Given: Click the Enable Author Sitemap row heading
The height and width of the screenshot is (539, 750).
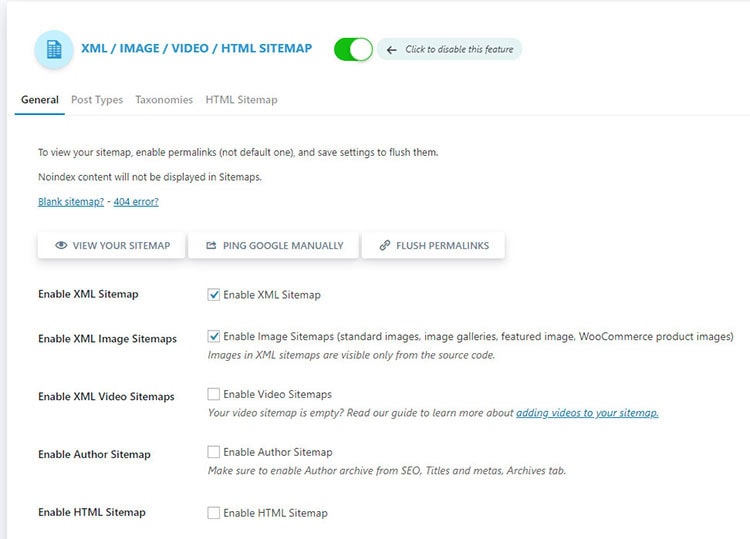Looking at the screenshot, I should click(x=94, y=454).
